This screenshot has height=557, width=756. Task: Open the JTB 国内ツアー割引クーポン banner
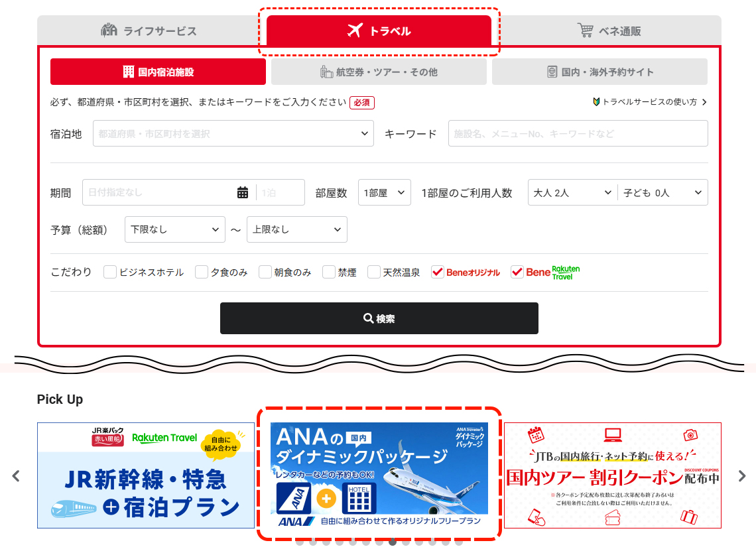[x=612, y=475]
